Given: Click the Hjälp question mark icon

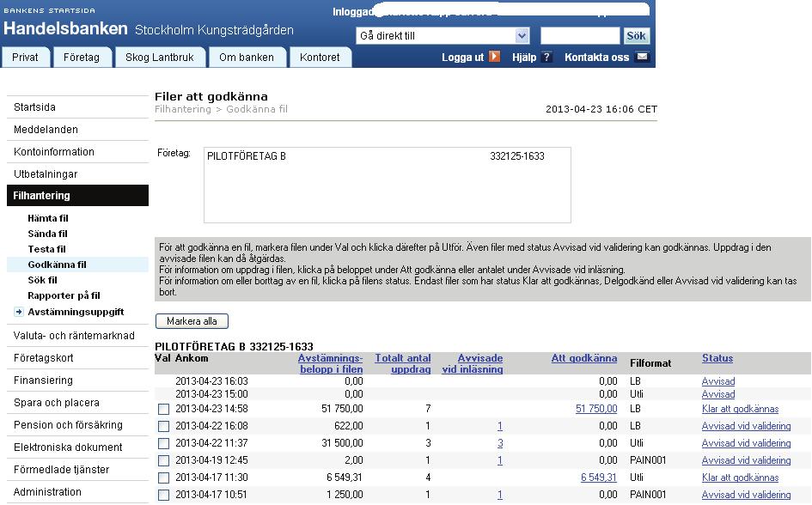Looking at the screenshot, I should pos(546,57).
